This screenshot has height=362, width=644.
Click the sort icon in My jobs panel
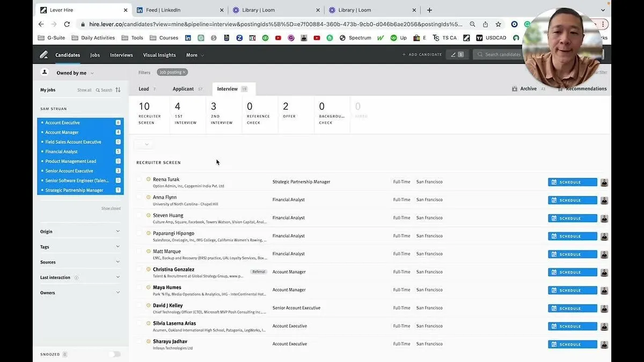pyautogui.click(x=117, y=90)
